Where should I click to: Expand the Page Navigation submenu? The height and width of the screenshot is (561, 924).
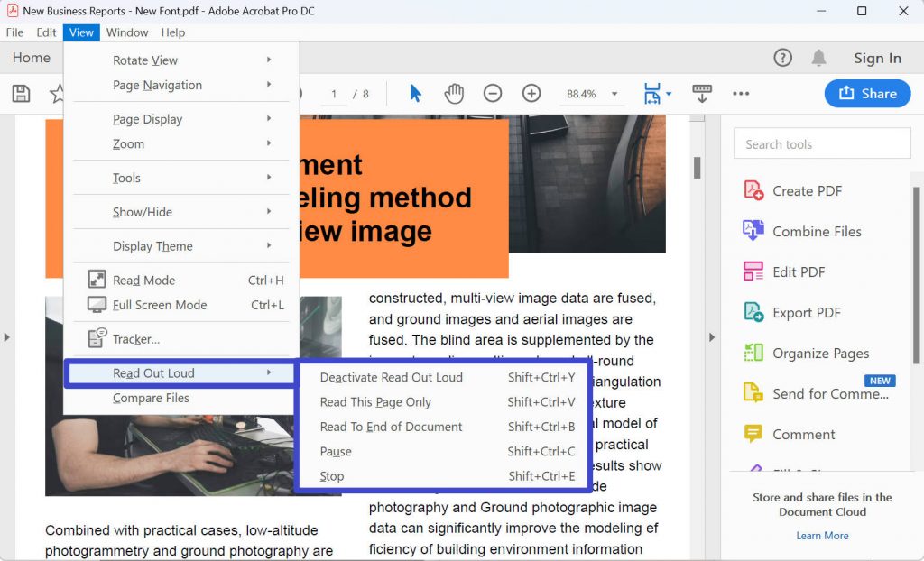(x=158, y=85)
